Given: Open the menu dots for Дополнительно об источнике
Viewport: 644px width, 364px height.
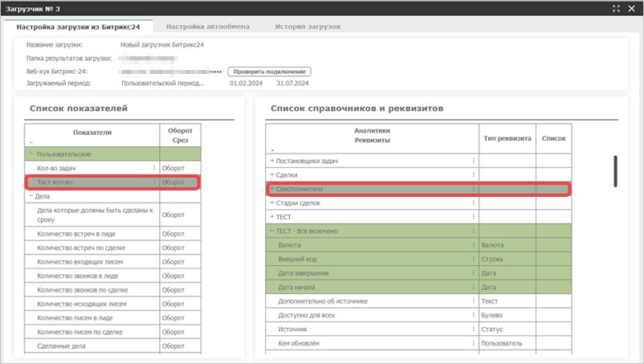Looking at the screenshot, I should (x=474, y=301).
